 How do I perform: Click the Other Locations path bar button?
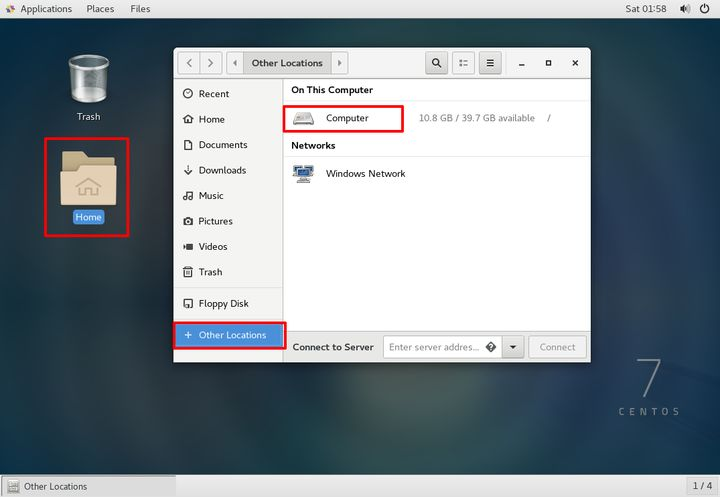click(x=287, y=63)
